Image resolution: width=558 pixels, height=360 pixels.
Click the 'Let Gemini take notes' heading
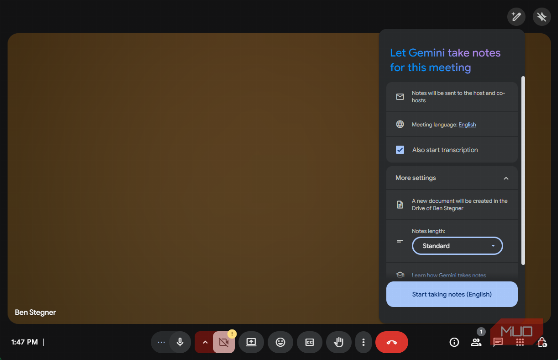click(445, 60)
